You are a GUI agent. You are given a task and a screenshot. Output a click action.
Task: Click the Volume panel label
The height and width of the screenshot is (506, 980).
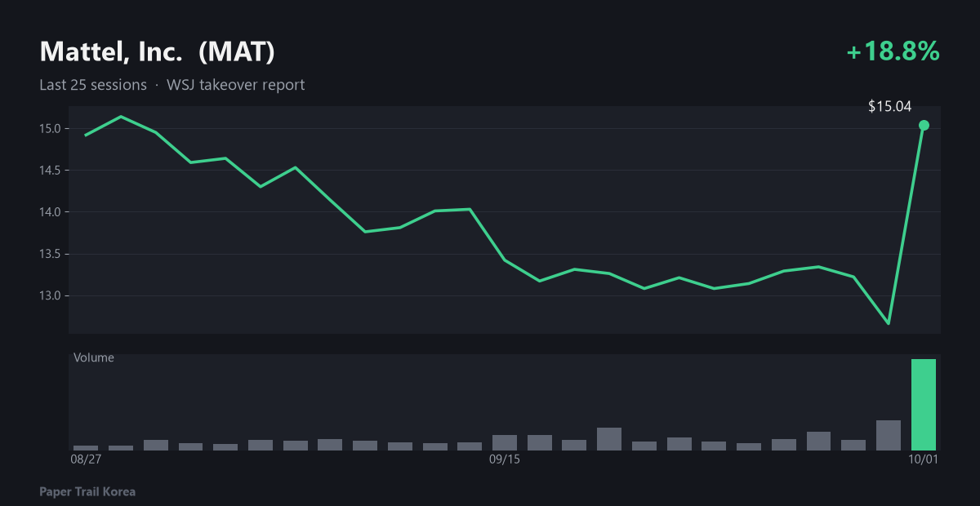point(94,357)
